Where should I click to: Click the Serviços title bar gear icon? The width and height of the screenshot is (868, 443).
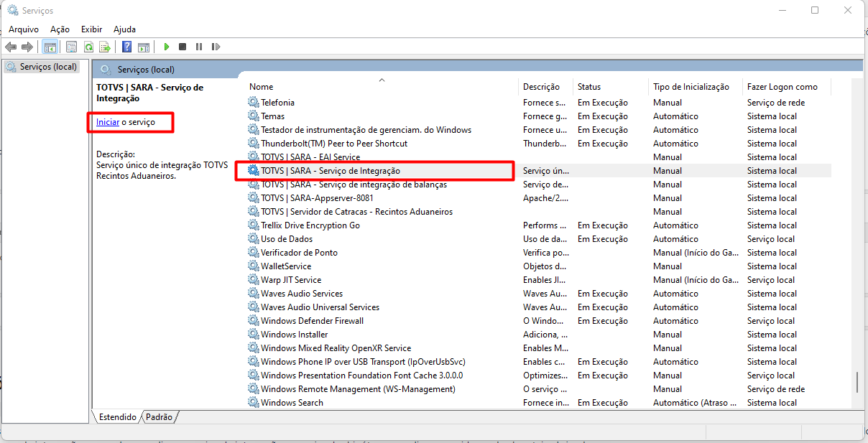click(12, 10)
